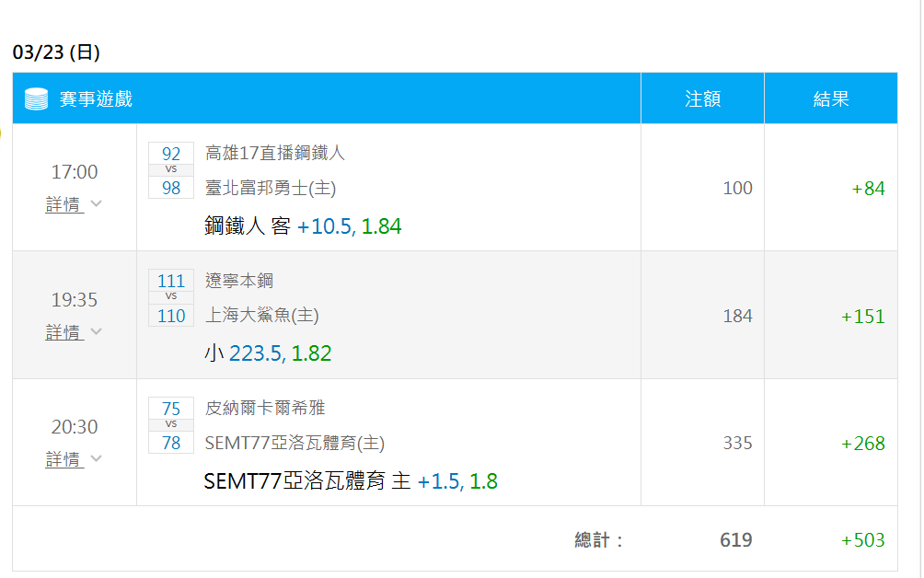Click the 20:30 match time
This screenshot has width=924, height=578.
click(x=75, y=426)
